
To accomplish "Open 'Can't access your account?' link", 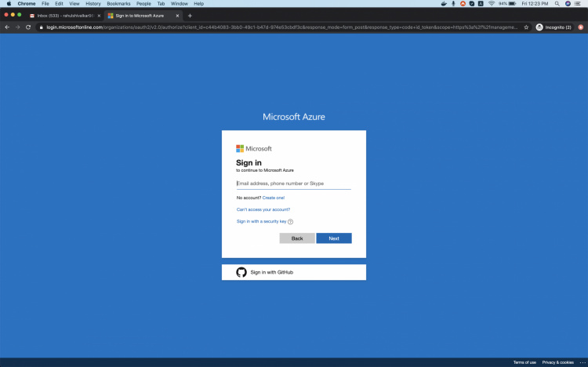I will click(263, 209).
